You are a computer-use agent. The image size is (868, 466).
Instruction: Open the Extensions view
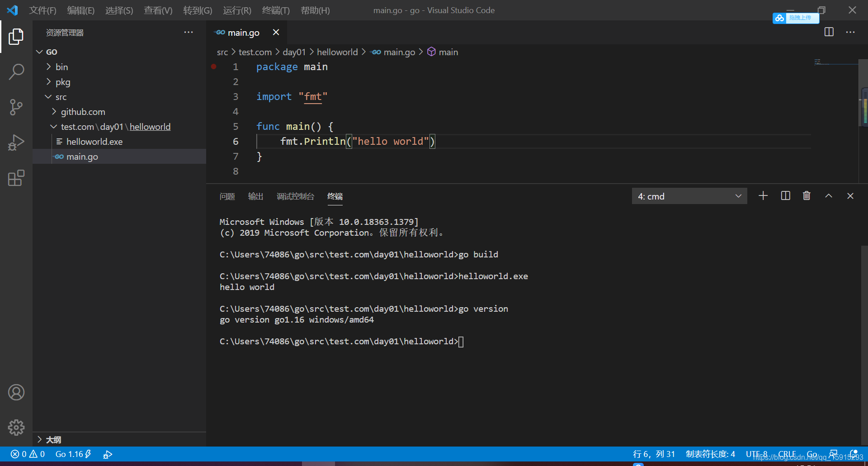[16, 178]
